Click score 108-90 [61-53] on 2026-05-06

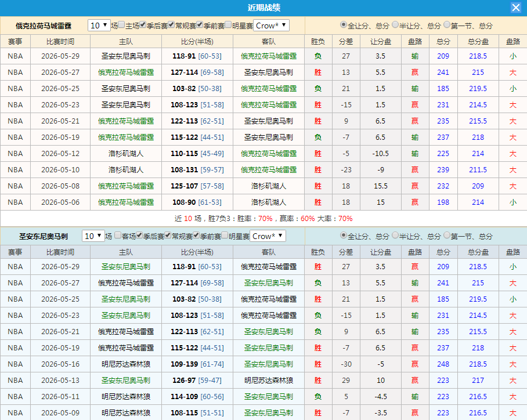[x=197, y=202]
